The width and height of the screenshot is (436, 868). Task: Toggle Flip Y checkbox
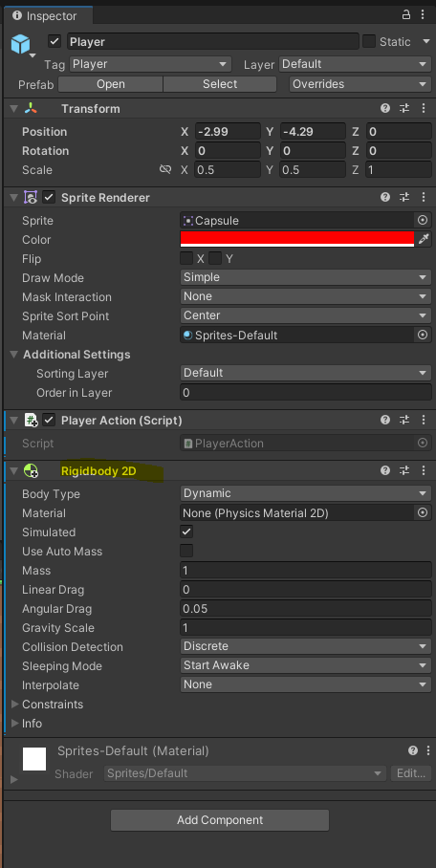click(x=215, y=258)
